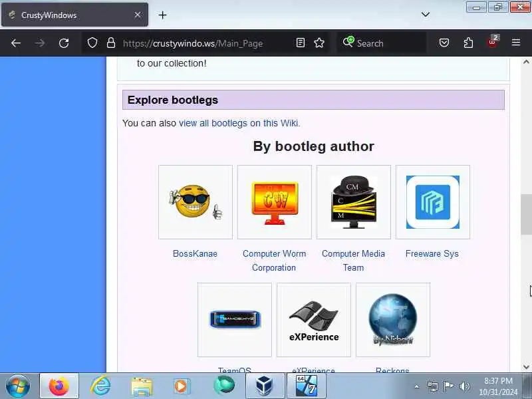Open the TeamOS logo thumbnail
The height and width of the screenshot is (399, 532).
click(x=235, y=320)
